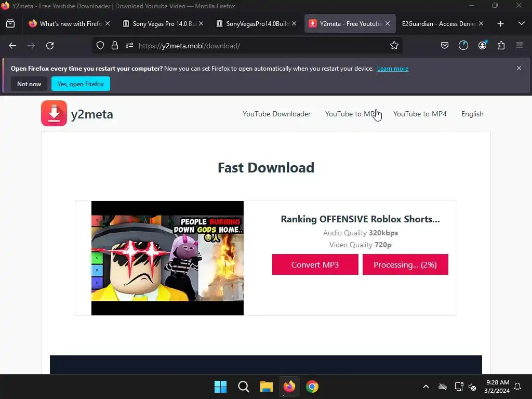The width and height of the screenshot is (532, 399).
Task: Click the y2meta site name text
Action: point(92,114)
